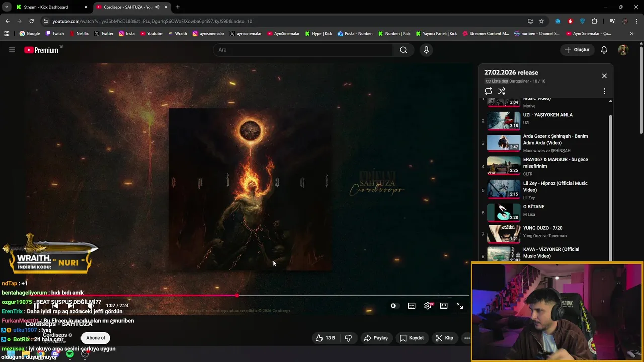
Task: Pause the video
Action: click(36, 306)
